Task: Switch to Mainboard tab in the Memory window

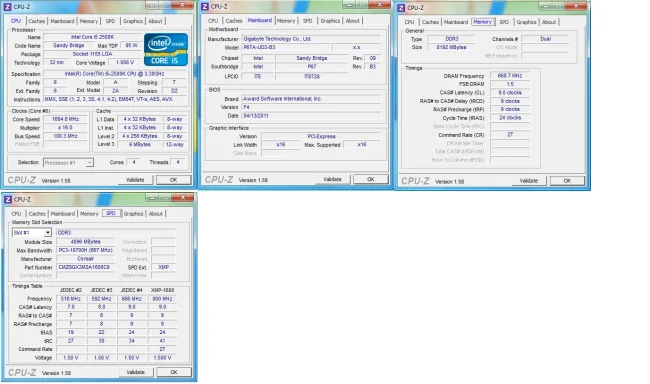Action: 456,22
